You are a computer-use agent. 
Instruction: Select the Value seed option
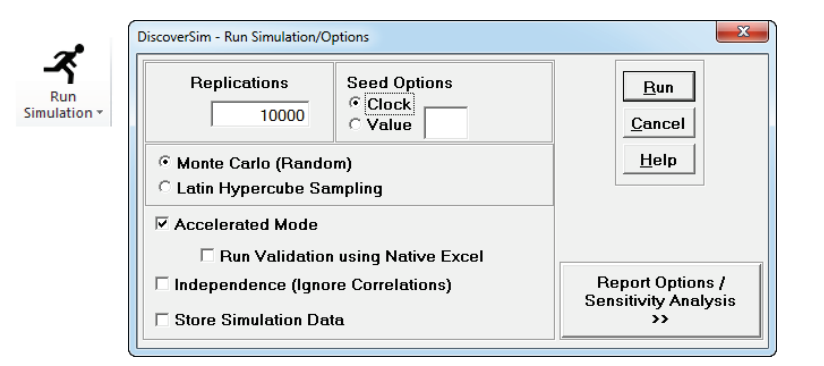pyautogui.click(x=355, y=125)
